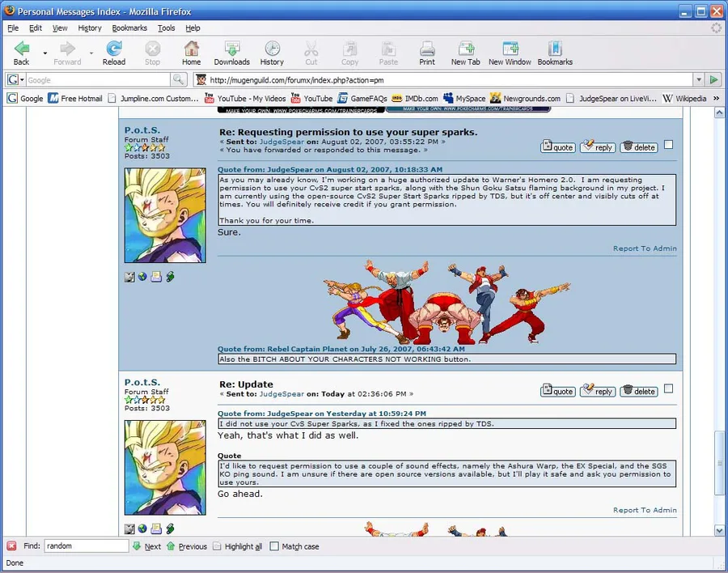This screenshot has height=573, width=728.
Task: Open Forward button history dropdown arrow
Action: point(91,53)
